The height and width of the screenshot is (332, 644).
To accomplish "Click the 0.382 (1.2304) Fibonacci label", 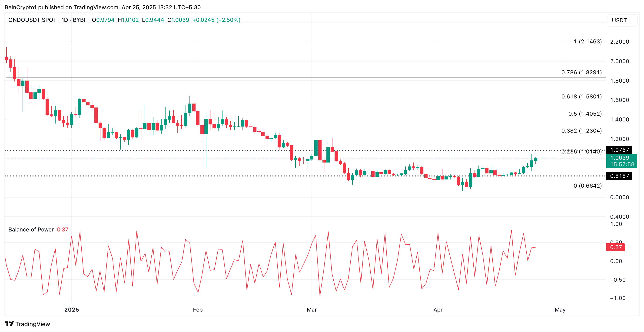I will pyautogui.click(x=581, y=131).
